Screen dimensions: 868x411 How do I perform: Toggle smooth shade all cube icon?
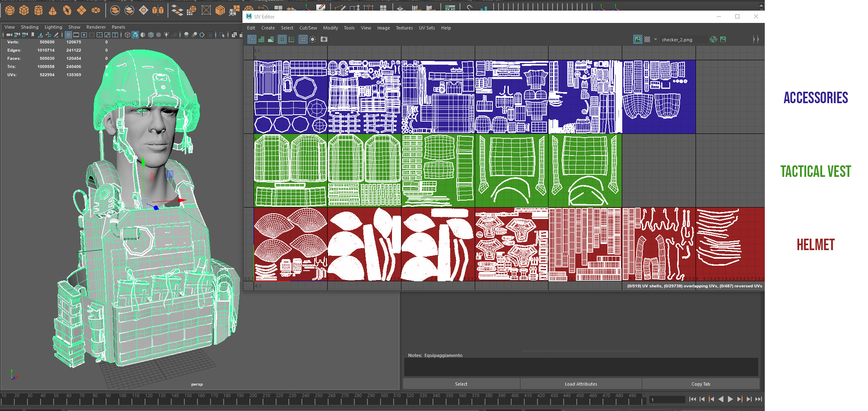click(135, 35)
